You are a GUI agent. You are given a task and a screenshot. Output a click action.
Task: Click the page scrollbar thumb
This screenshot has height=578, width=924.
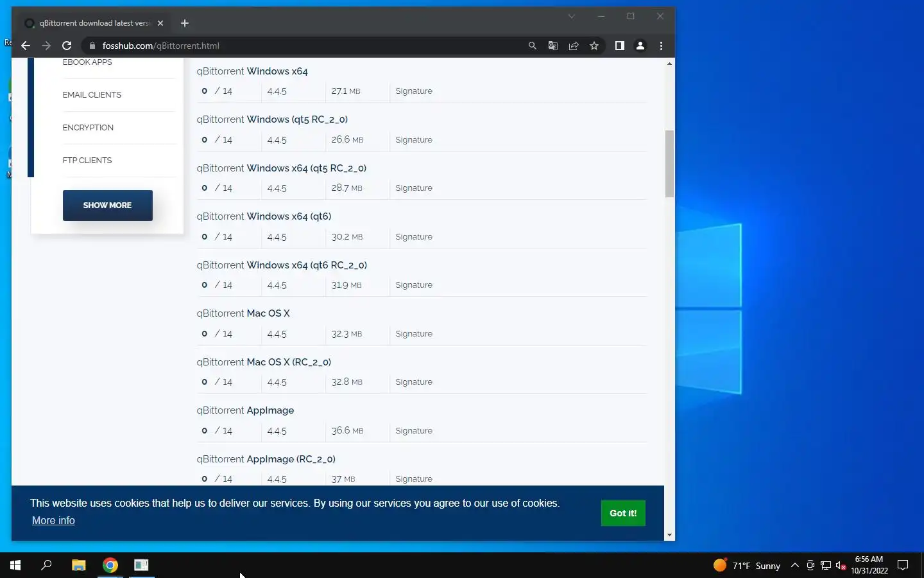[x=669, y=164]
